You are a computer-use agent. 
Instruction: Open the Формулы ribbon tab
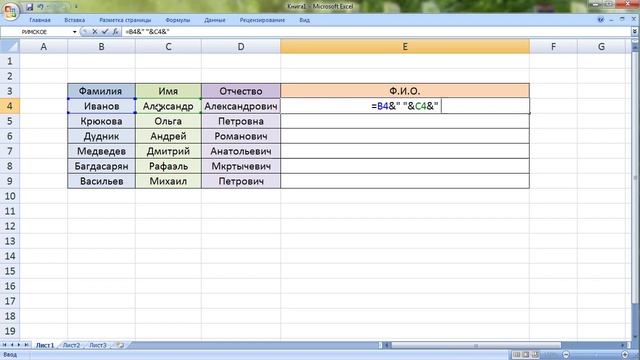(178, 20)
